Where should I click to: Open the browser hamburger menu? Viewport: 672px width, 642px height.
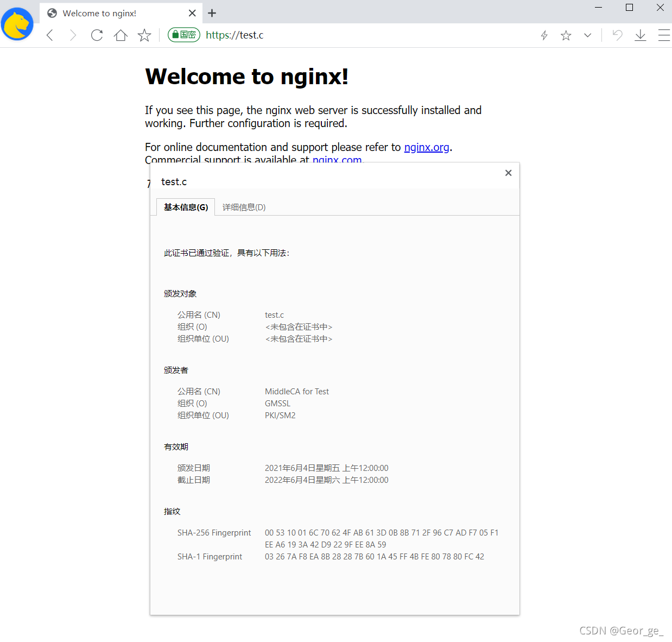[x=664, y=35]
